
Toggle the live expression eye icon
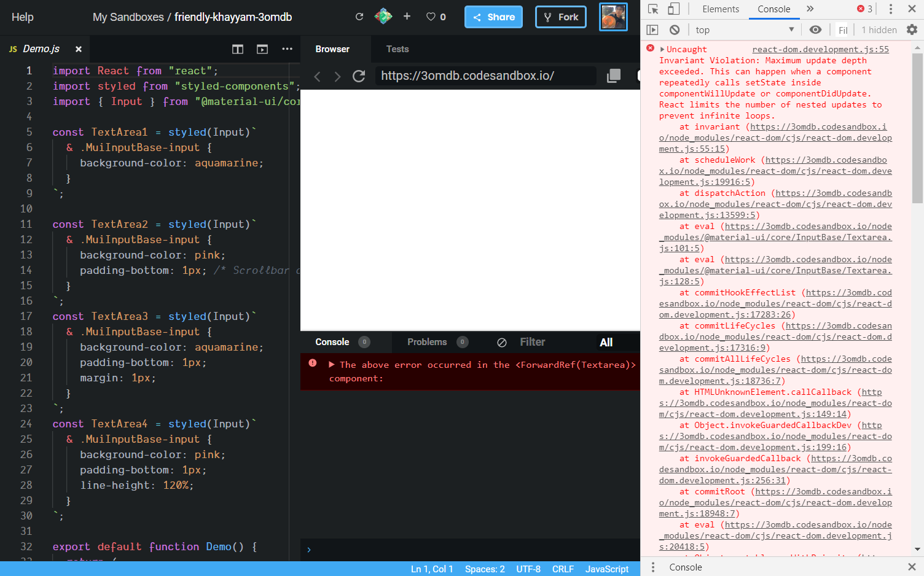click(815, 29)
